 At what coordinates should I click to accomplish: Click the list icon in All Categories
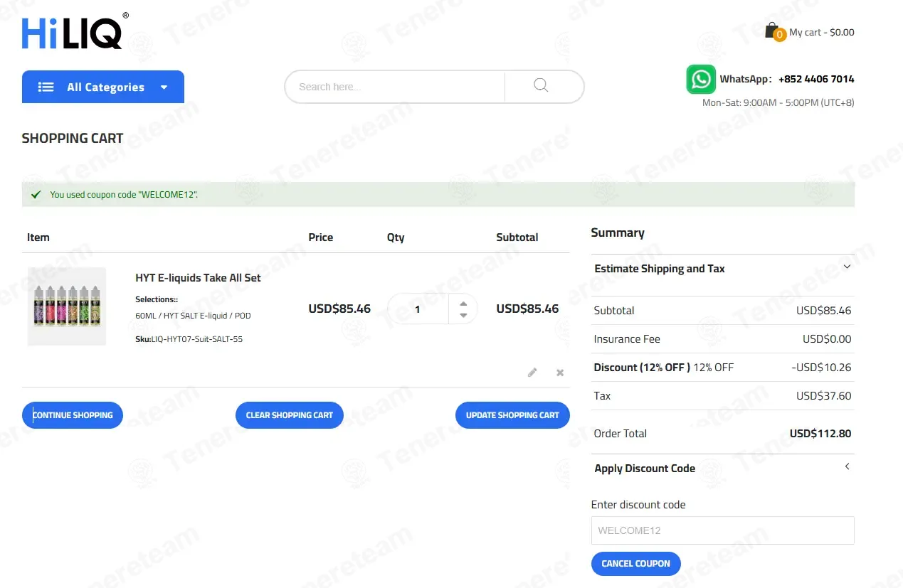pyautogui.click(x=46, y=87)
